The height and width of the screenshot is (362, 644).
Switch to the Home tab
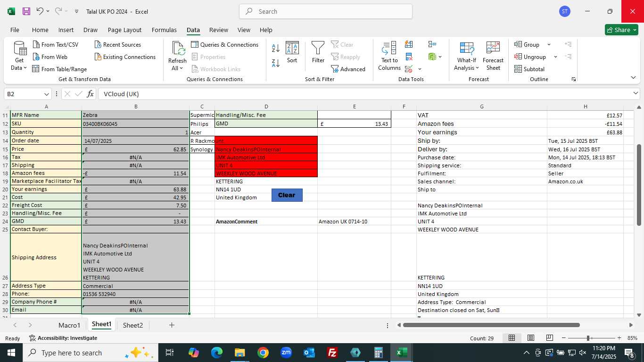(40, 30)
